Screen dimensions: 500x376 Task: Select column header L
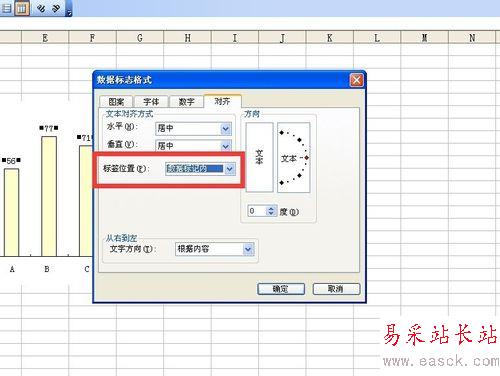(377, 38)
